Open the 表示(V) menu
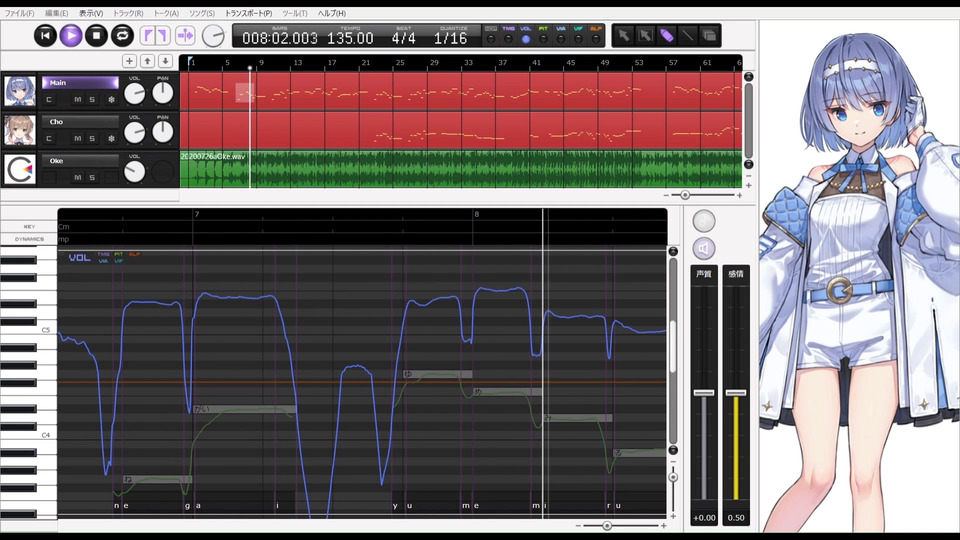This screenshot has width=960, height=540. click(91, 13)
